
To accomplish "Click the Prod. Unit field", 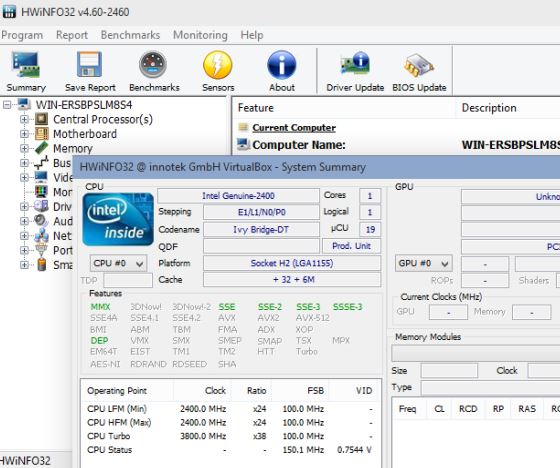I will 351,246.
